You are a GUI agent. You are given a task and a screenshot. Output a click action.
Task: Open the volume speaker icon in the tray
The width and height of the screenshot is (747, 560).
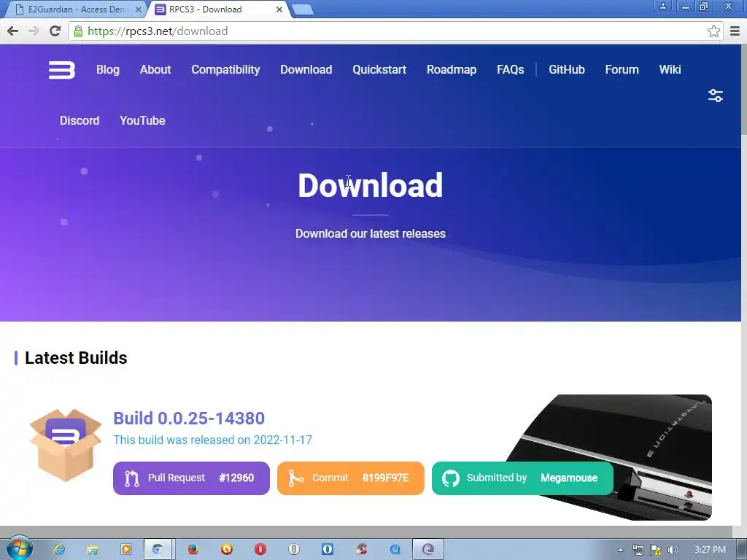[673, 551]
